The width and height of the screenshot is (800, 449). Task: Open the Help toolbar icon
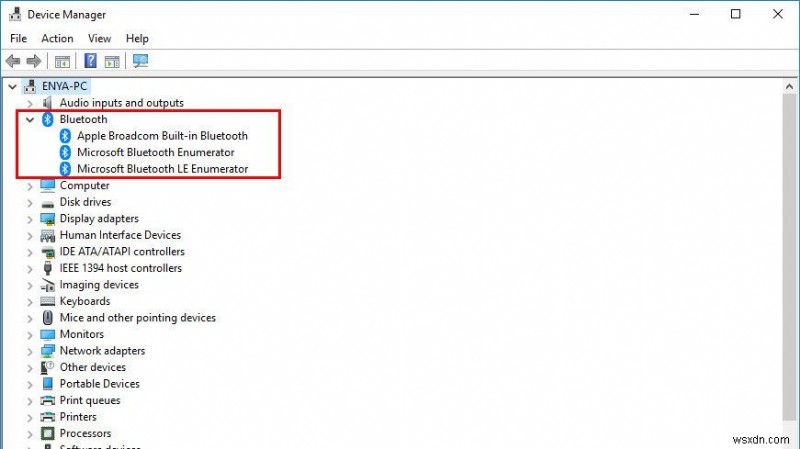(x=90, y=61)
